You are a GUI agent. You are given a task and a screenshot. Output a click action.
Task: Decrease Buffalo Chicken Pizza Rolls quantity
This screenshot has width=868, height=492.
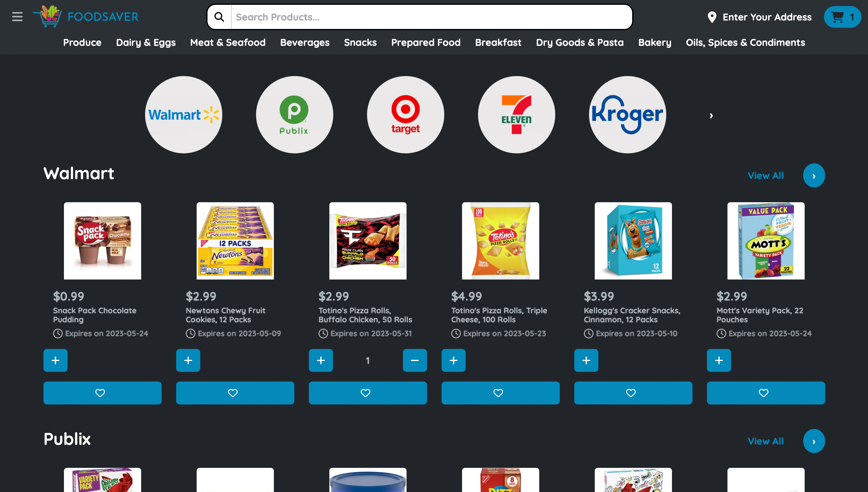[x=415, y=361]
